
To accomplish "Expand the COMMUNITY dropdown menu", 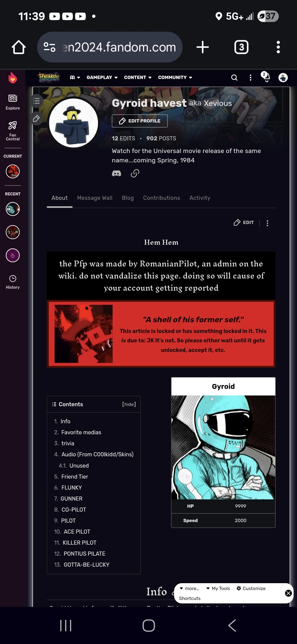I will pyautogui.click(x=175, y=78).
